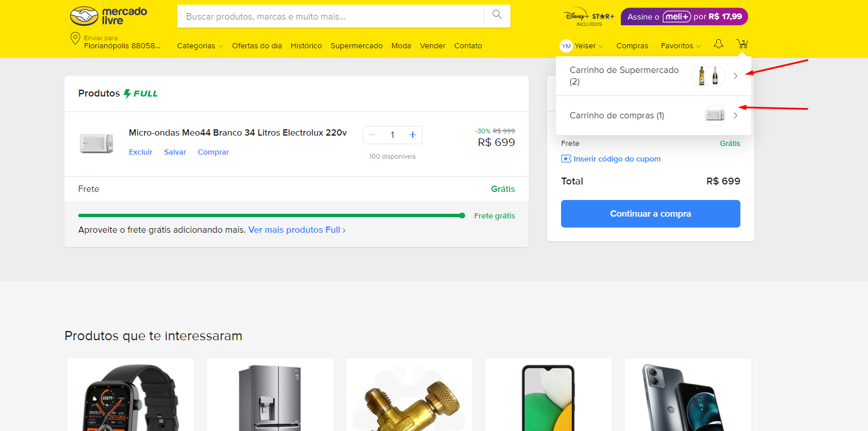Viewport: 868px width, 431px height.
Task: Click Comprar link under the microwave
Action: (213, 152)
